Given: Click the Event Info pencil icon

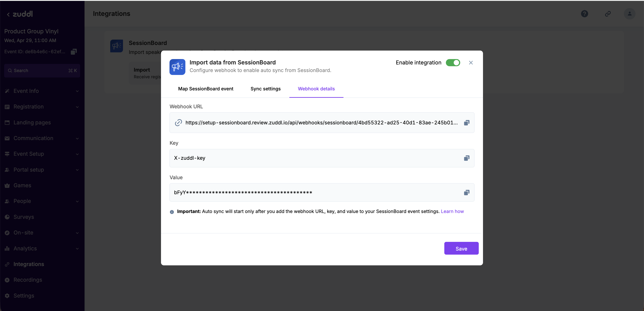Looking at the screenshot, I should (x=7, y=91).
